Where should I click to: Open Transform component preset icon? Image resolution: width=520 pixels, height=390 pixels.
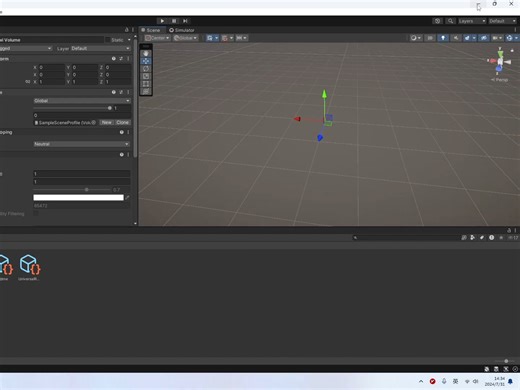pyautogui.click(x=121, y=59)
